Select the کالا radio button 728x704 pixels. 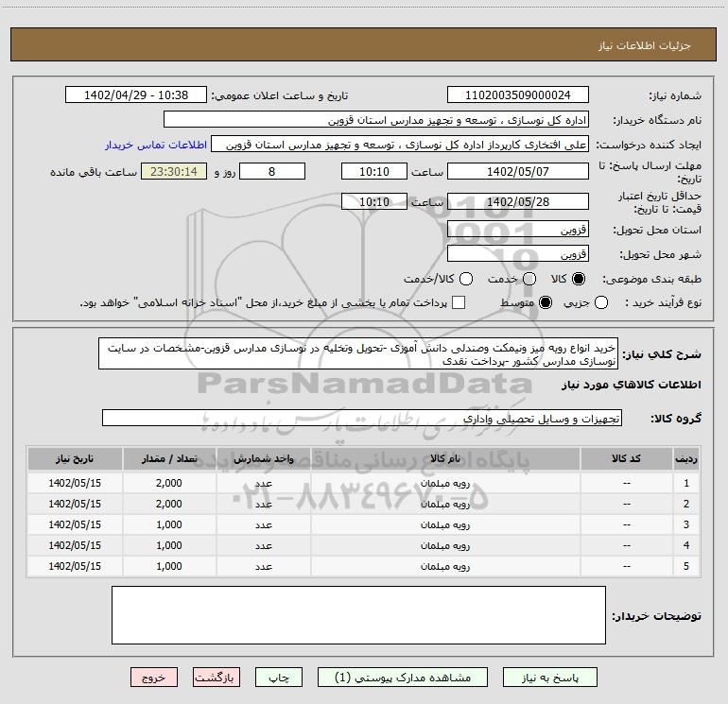pyautogui.click(x=579, y=279)
